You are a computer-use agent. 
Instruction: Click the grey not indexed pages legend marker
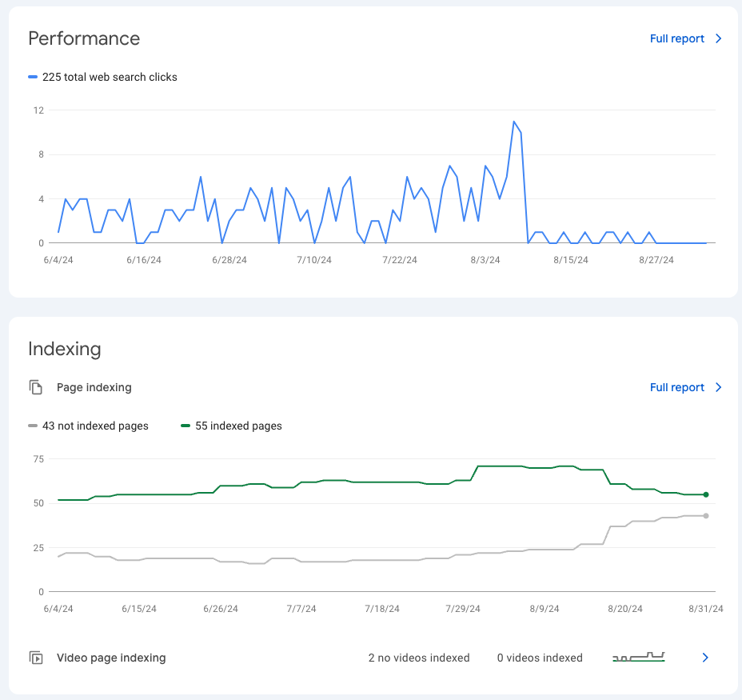coord(33,426)
